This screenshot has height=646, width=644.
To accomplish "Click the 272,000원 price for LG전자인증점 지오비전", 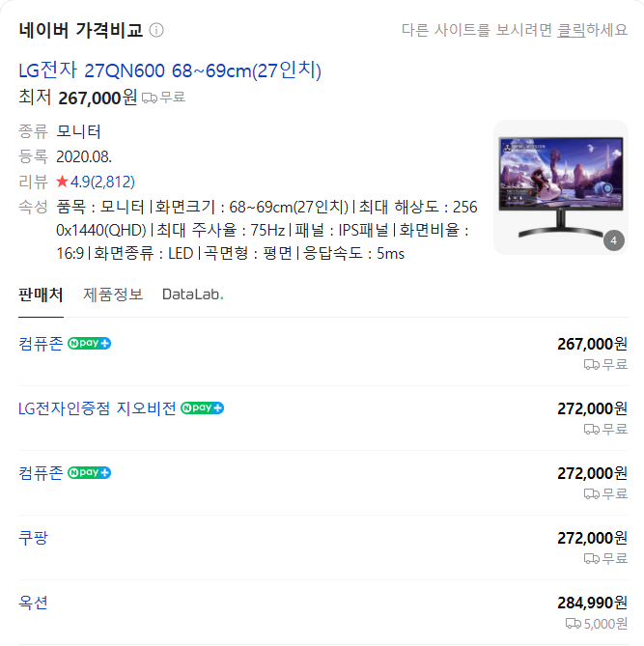I will pos(592,408).
